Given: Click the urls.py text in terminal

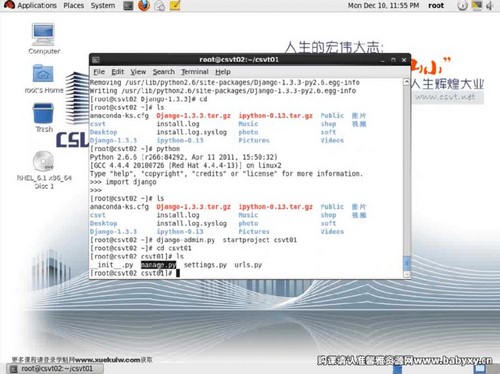Looking at the screenshot, I should [x=248, y=265].
